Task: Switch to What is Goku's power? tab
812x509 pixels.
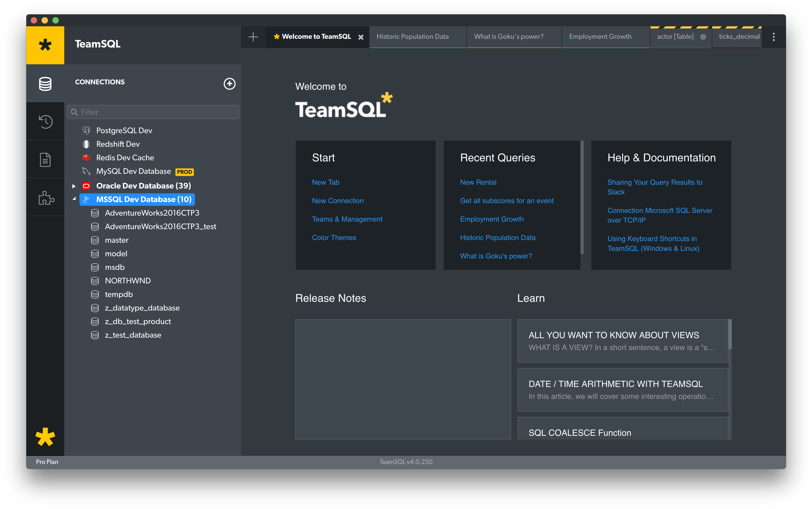Action: pyautogui.click(x=514, y=37)
